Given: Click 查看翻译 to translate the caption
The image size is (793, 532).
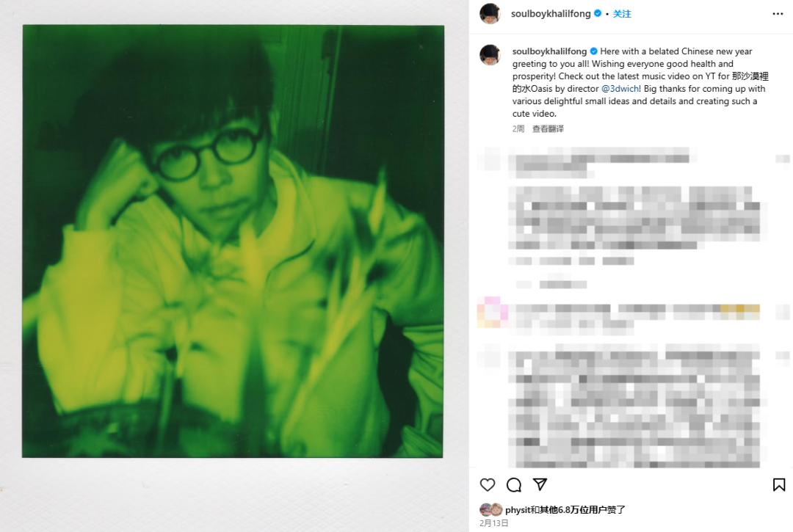Looking at the screenshot, I should tap(548, 129).
